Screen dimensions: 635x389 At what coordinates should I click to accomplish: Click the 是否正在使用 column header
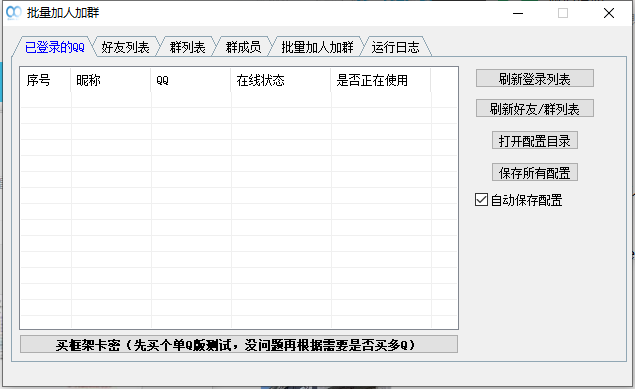click(x=381, y=80)
